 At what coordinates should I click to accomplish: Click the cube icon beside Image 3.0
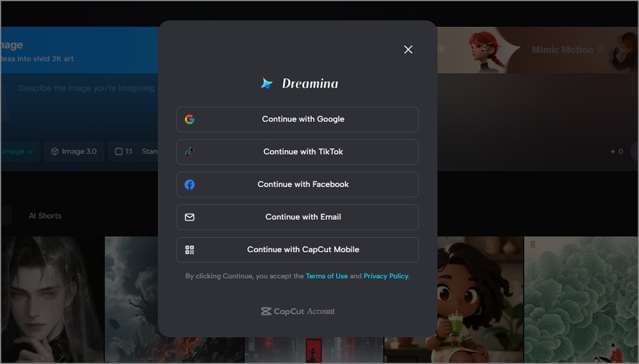coord(54,151)
